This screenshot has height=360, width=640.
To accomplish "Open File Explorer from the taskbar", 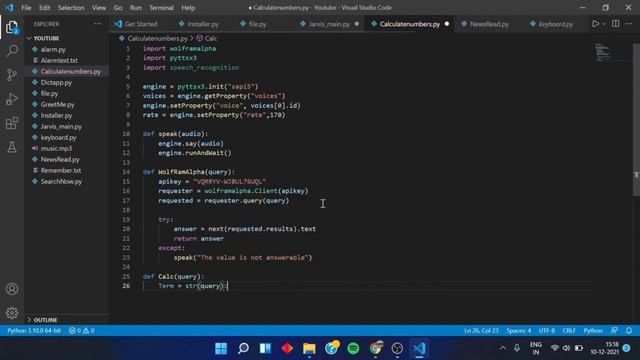I will 309,348.
